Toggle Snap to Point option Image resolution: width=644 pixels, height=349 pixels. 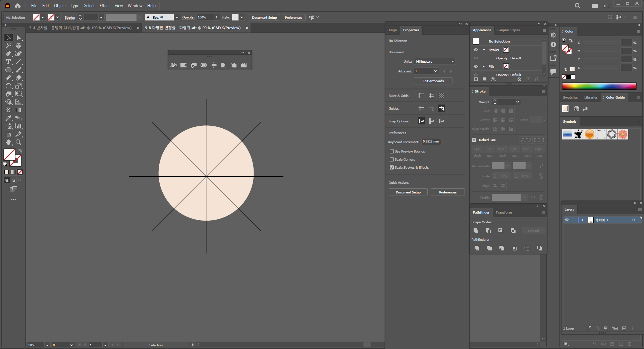pyautogui.click(x=421, y=121)
